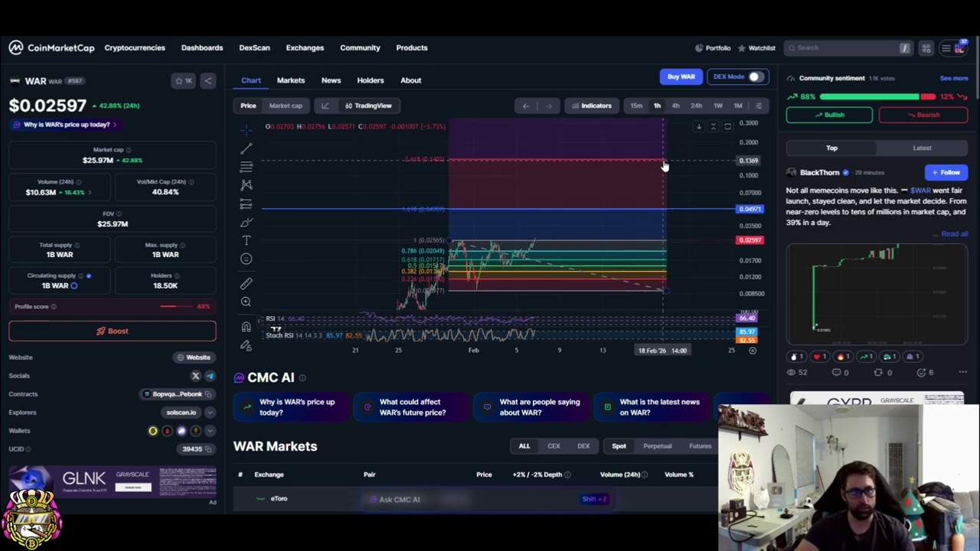
Task: Open the Markets tab
Action: point(291,80)
